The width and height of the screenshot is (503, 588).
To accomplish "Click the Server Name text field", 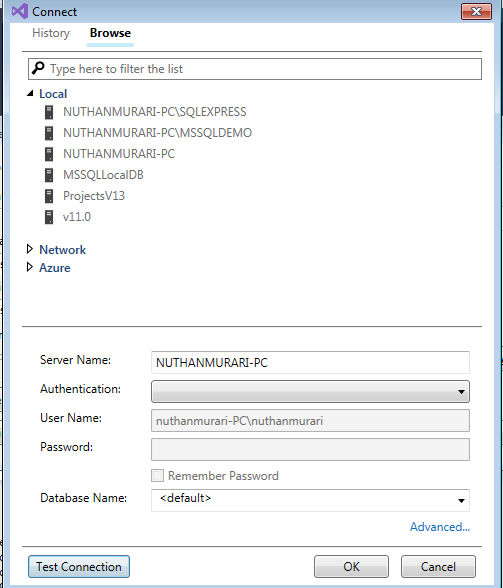I will tap(310, 363).
